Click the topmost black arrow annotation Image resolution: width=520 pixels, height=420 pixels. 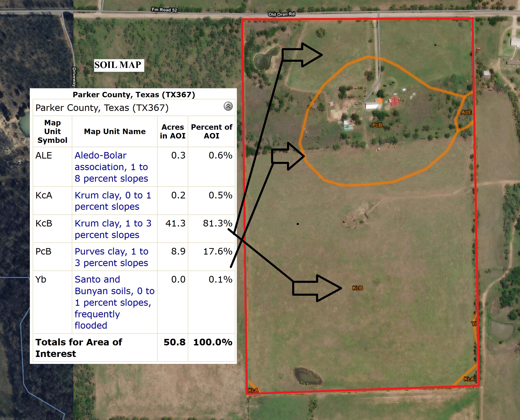point(302,55)
